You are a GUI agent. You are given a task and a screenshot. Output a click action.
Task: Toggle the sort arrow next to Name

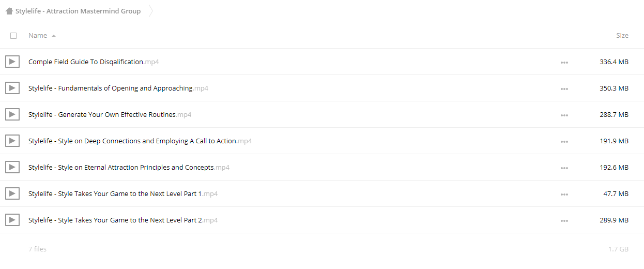point(54,36)
